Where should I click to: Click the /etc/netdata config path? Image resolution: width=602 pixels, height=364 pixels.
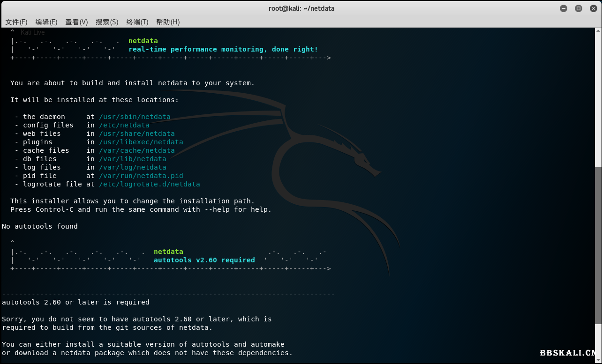[x=124, y=125]
